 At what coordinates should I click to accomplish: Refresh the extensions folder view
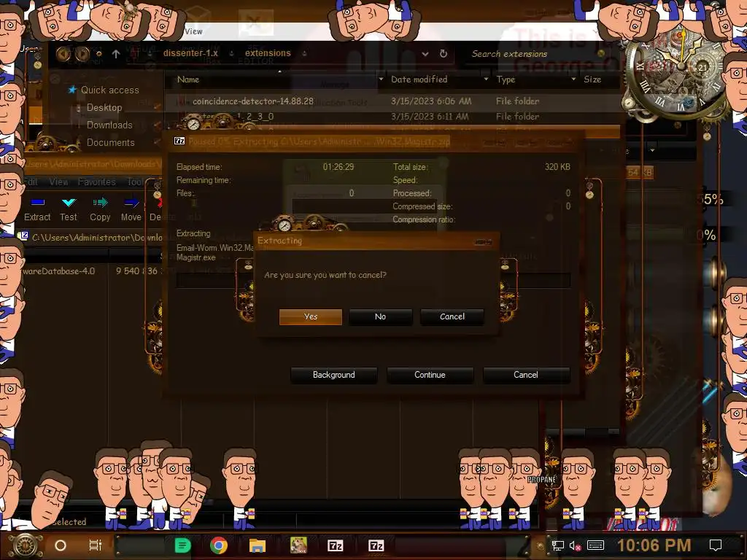[x=444, y=54]
